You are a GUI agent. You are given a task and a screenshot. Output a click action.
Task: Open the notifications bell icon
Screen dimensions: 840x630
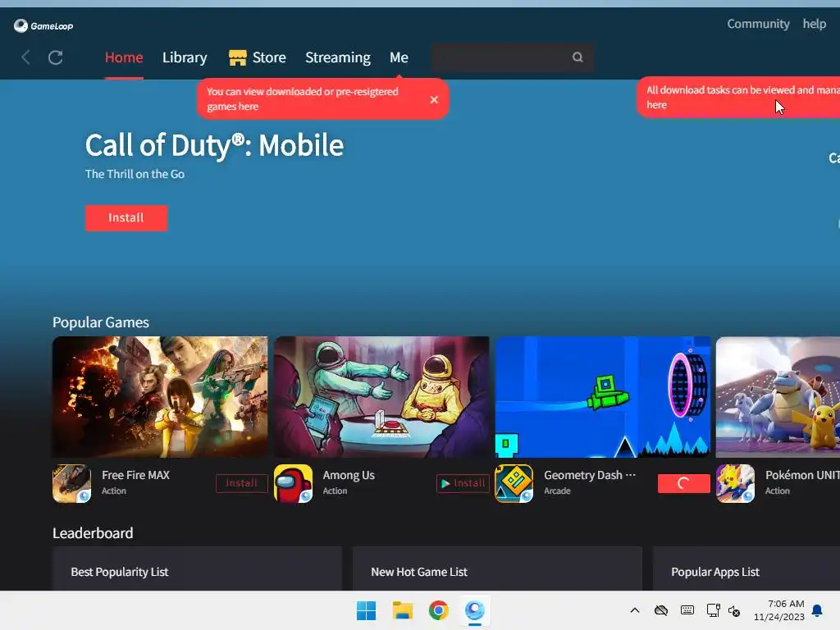click(x=818, y=610)
